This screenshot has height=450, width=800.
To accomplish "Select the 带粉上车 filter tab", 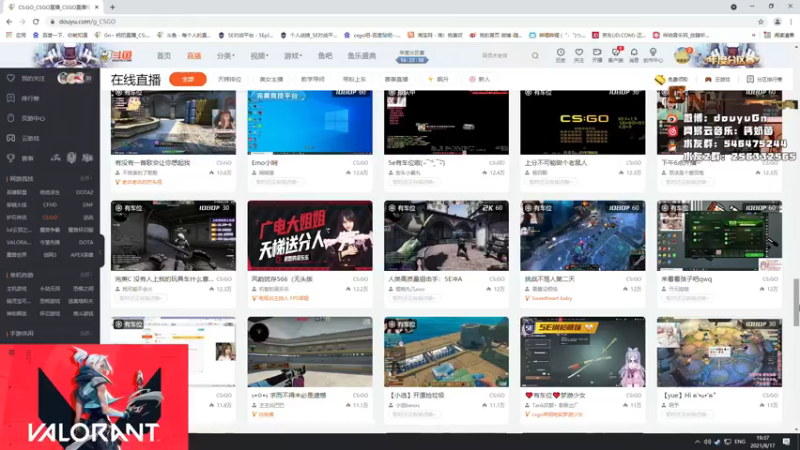I will tap(354, 79).
